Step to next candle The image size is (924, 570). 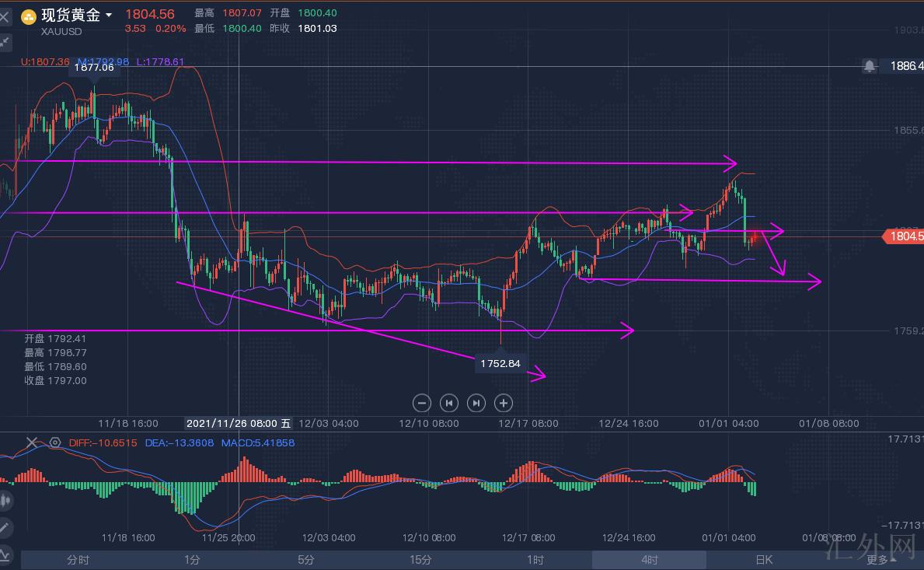tap(476, 403)
